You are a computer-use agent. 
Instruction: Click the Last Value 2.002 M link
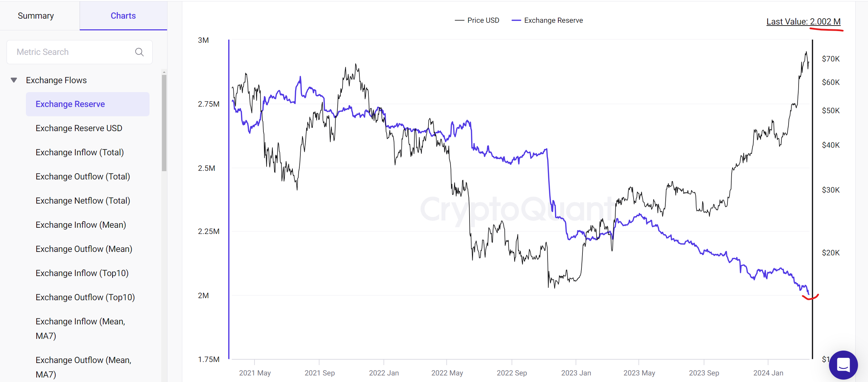[803, 22]
